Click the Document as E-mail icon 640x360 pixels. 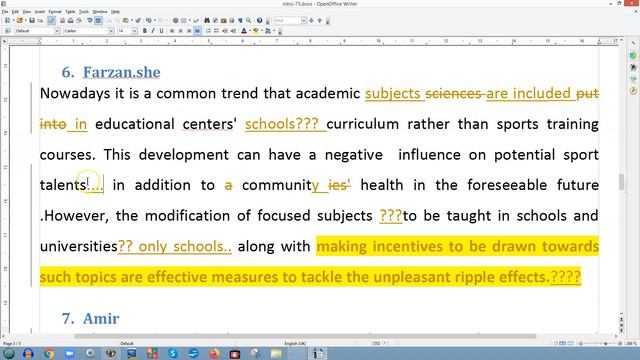tap(40, 20)
